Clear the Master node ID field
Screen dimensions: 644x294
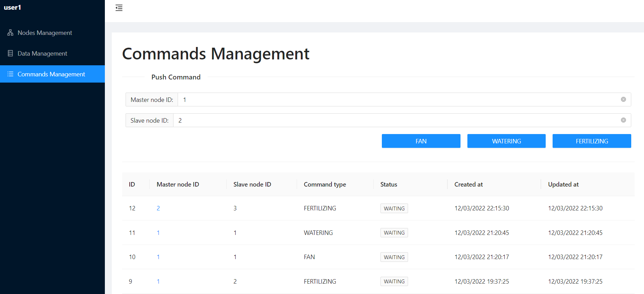tap(623, 99)
